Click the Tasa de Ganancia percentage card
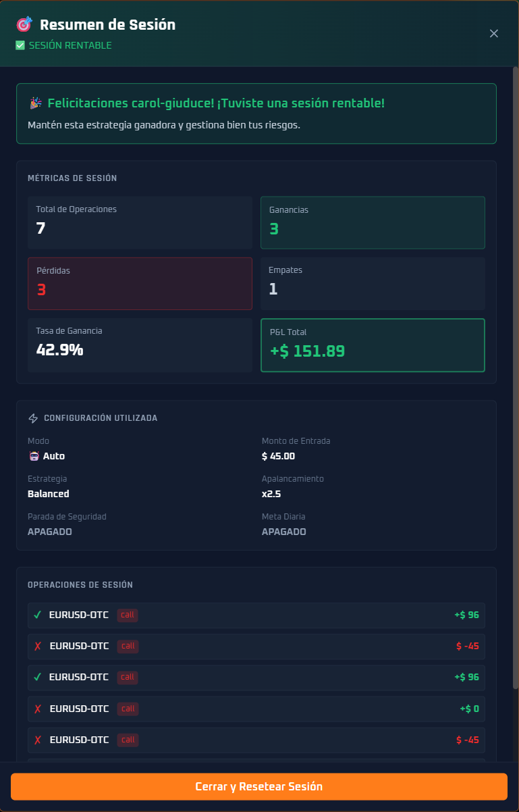Screen dimensions: 519x812 [x=140, y=345]
